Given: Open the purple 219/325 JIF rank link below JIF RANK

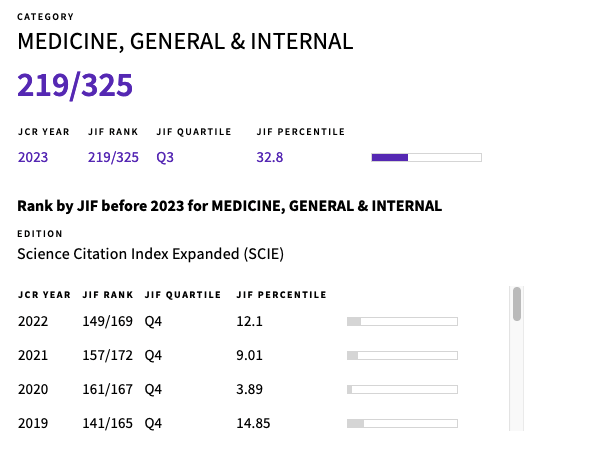Looking at the screenshot, I should (113, 157).
